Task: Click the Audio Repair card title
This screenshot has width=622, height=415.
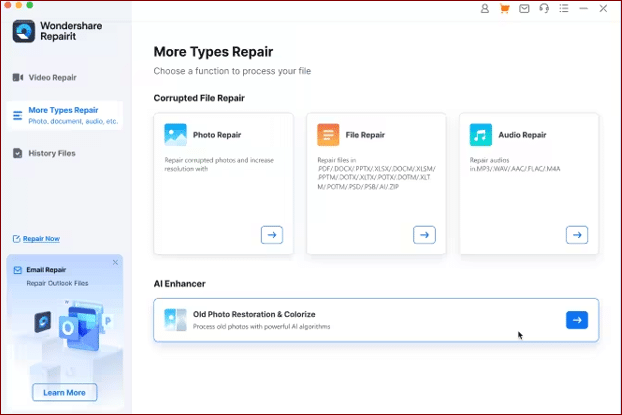Action: 522,135
